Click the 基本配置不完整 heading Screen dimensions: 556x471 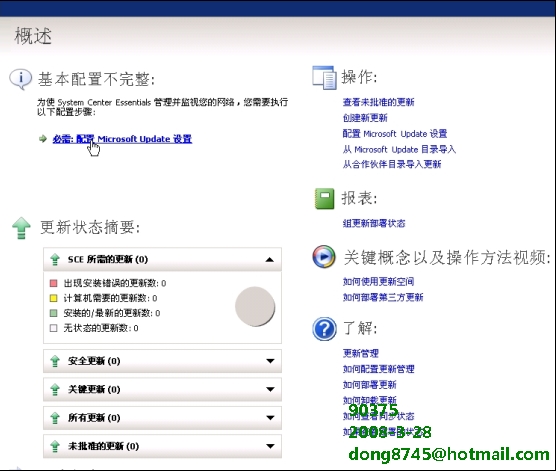pyautogui.click(x=96, y=79)
